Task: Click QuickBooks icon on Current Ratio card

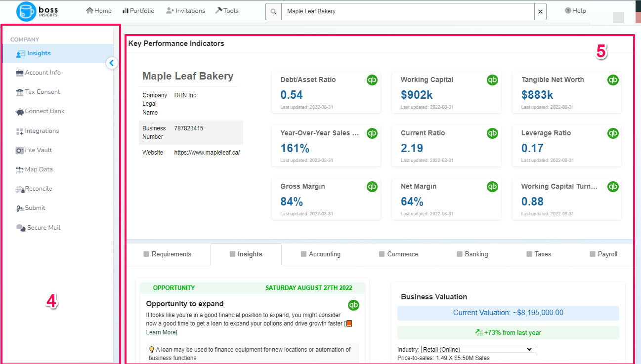Action: 492,133
